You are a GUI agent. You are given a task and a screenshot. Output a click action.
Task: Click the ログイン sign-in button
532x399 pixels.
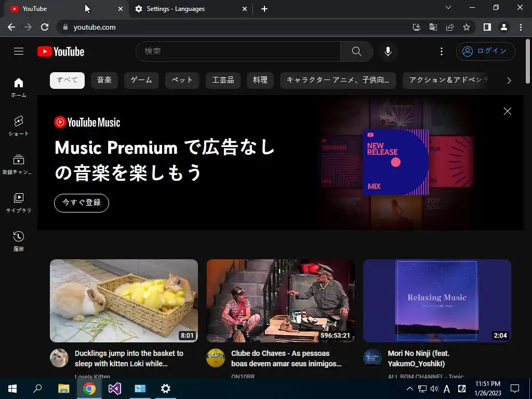point(486,51)
